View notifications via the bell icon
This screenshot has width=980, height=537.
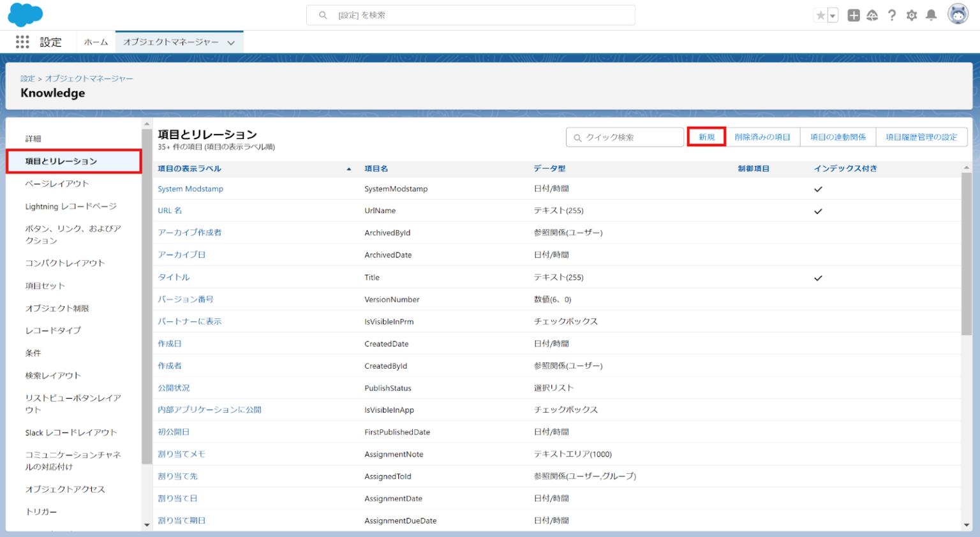coord(932,15)
